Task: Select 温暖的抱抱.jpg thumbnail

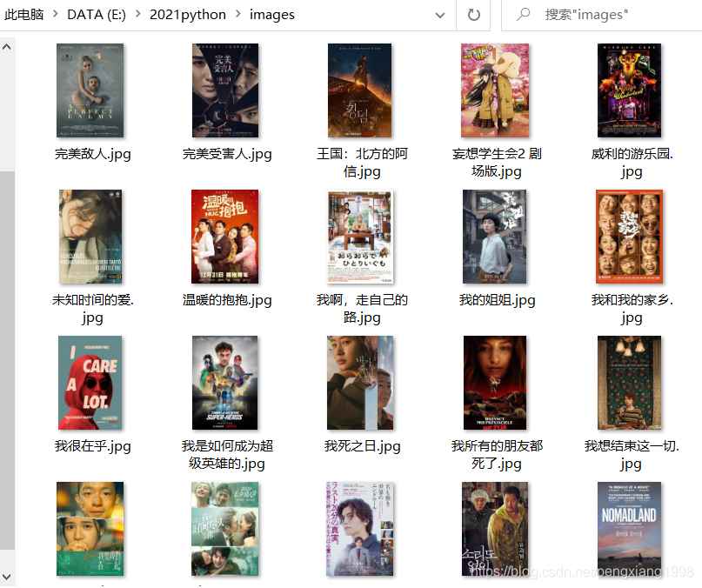Action: (224, 237)
